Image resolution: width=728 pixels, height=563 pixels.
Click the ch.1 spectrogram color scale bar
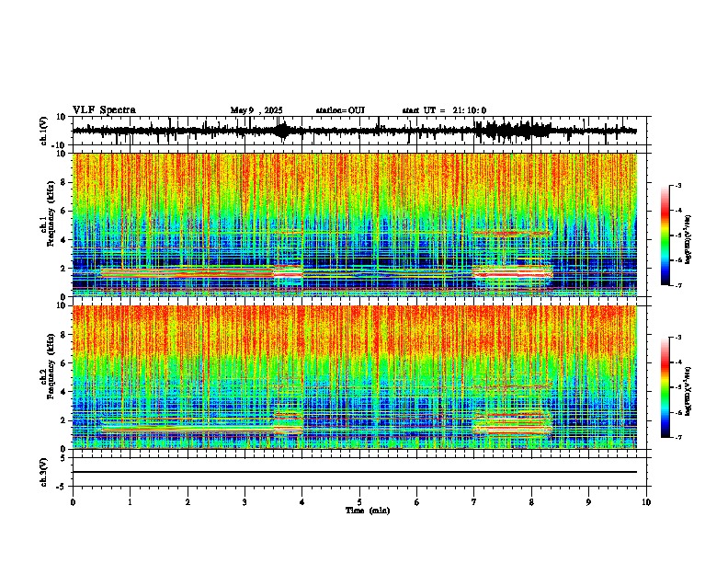[665, 236]
